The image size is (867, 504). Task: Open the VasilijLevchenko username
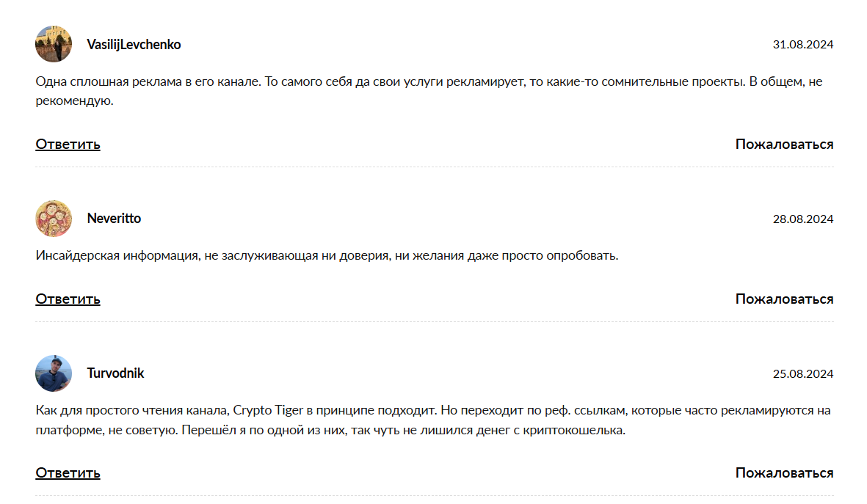[134, 44]
